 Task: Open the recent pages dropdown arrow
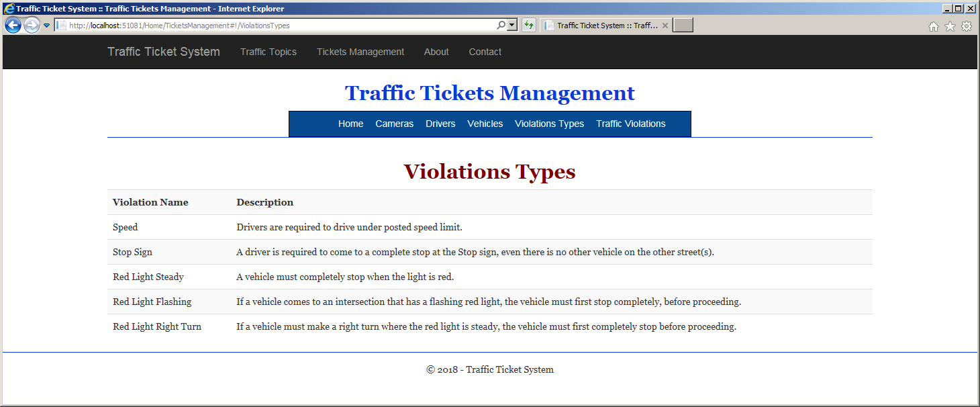click(x=47, y=26)
